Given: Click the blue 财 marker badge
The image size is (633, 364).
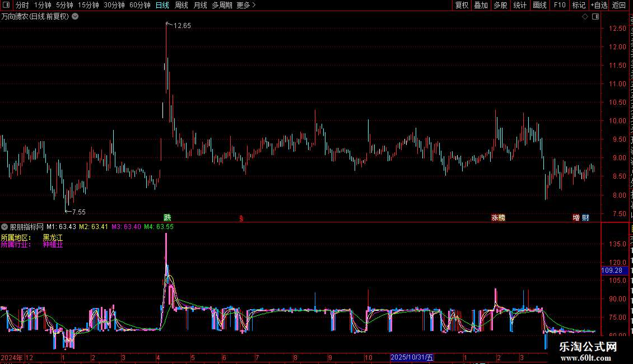Looking at the screenshot, I should pyautogui.click(x=585, y=217).
